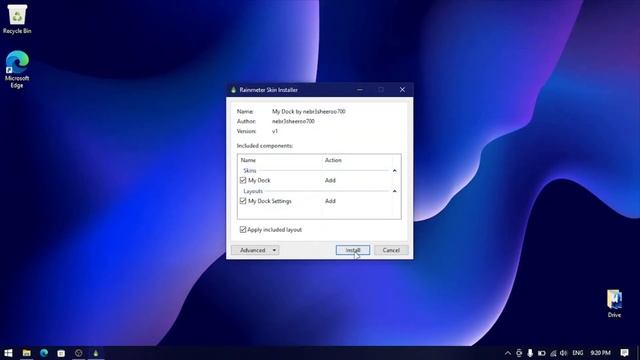Show hidden system tray icons
Image resolution: width=640 pixels, height=360 pixels.
[x=508, y=353]
